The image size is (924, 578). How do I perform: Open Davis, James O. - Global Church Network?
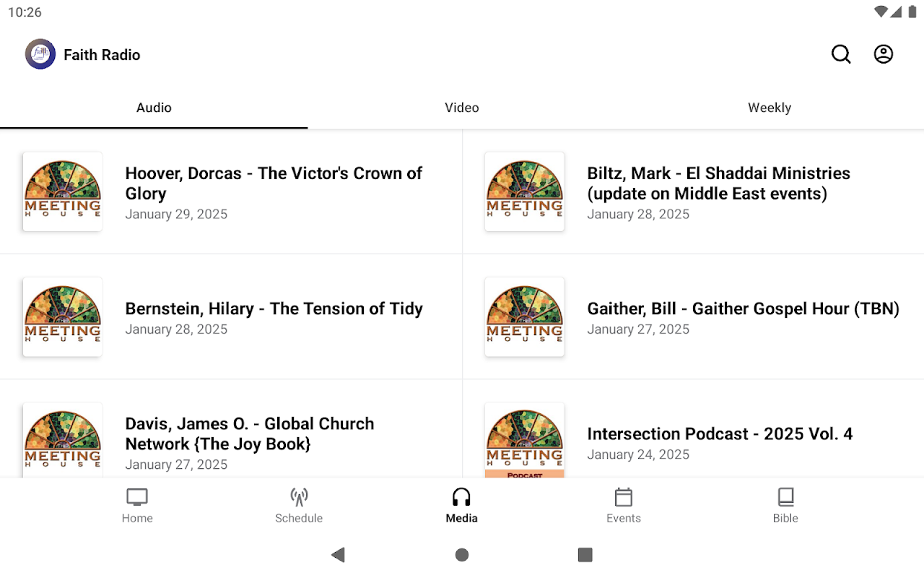pos(231,428)
